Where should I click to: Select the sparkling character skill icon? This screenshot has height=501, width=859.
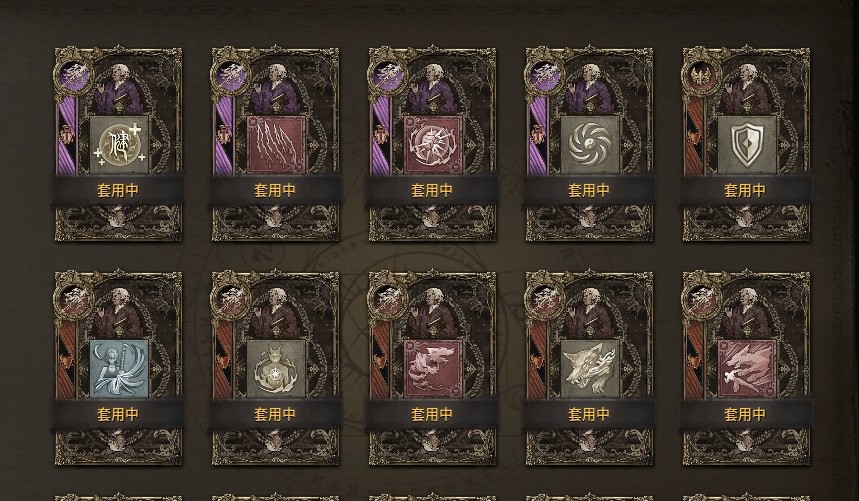119,145
